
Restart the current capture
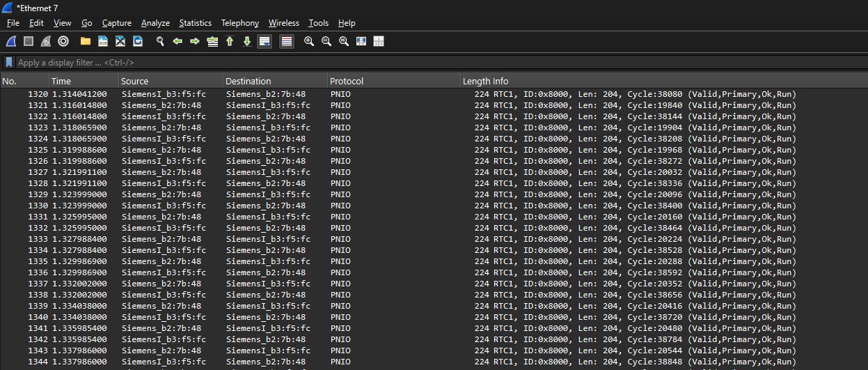pyautogui.click(x=46, y=41)
